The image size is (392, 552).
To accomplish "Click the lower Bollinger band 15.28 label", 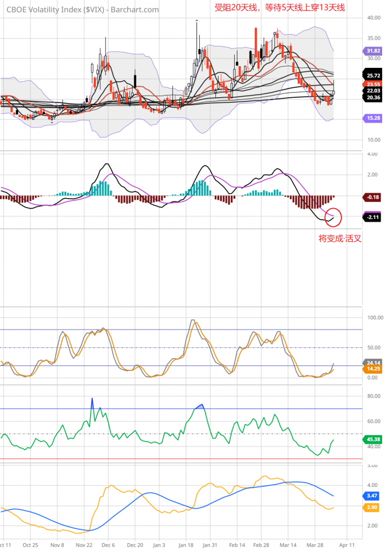I will click(373, 118).
